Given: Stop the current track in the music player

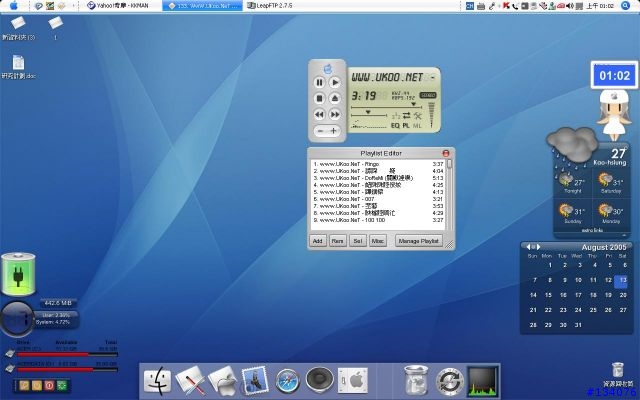Looking at the screenshot, I should coord(320,98).
